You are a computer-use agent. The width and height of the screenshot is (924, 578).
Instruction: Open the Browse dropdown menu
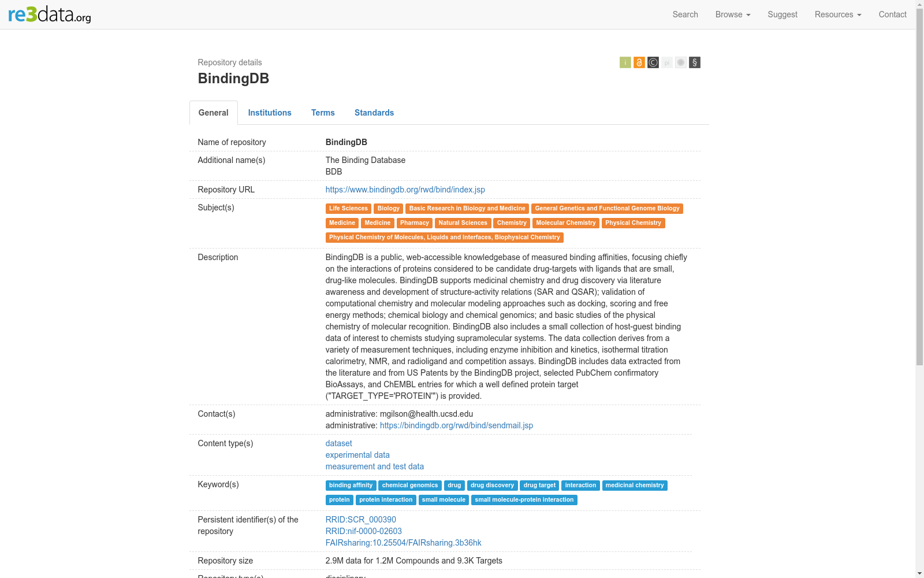(x=732, y=14)
